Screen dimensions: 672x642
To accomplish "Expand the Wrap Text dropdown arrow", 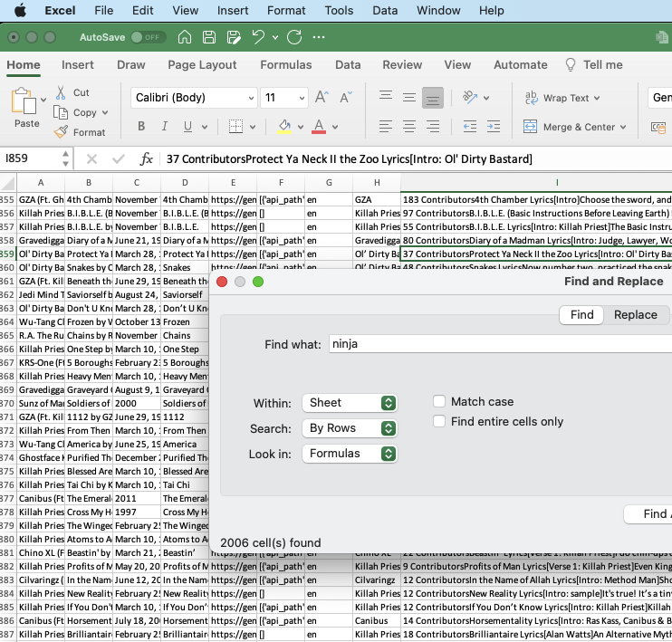I will [597, 98].
